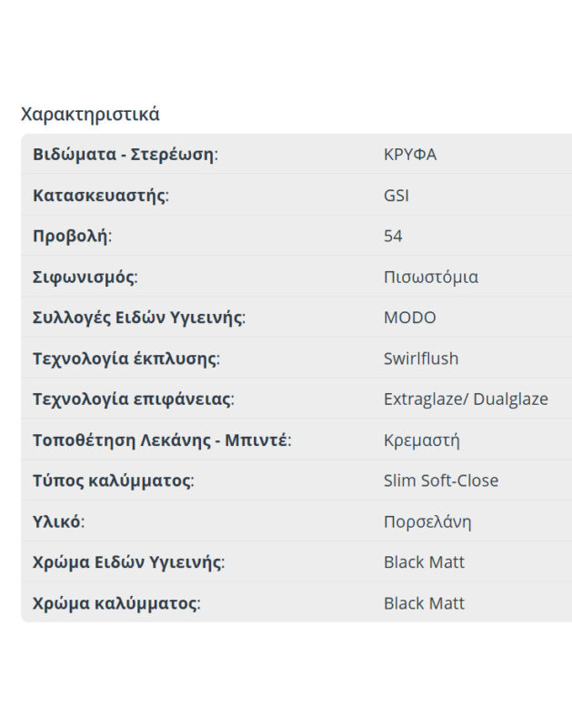Select the Swirlflush value
Viewport: 572px width, 728px height.
point(421,359)
